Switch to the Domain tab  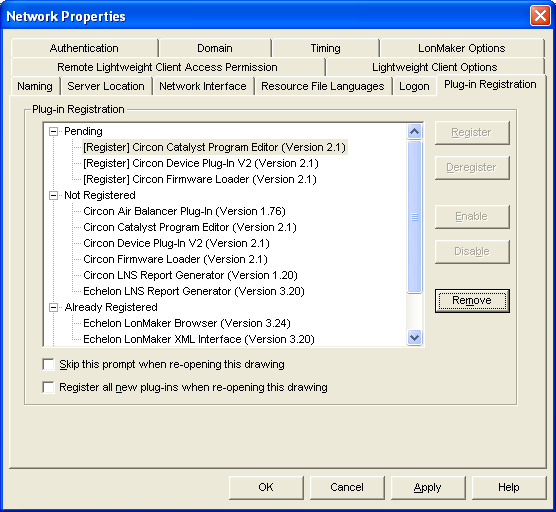point(215,48)
